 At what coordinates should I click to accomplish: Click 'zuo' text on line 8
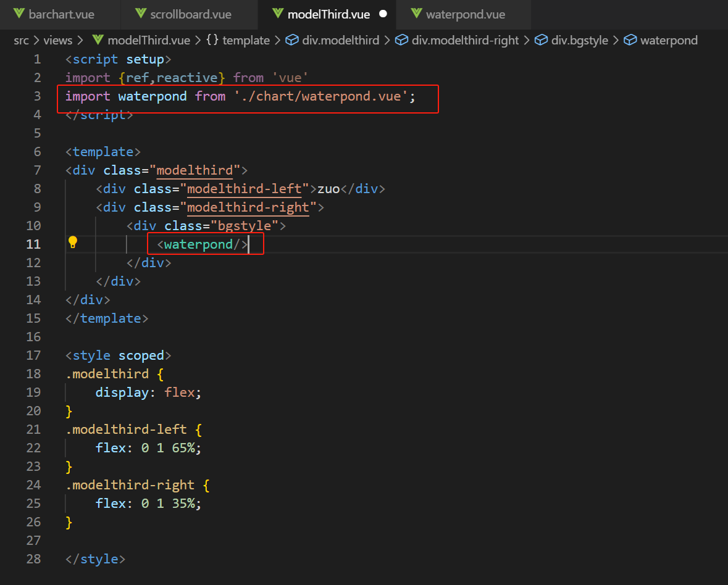tap(328, 189)
